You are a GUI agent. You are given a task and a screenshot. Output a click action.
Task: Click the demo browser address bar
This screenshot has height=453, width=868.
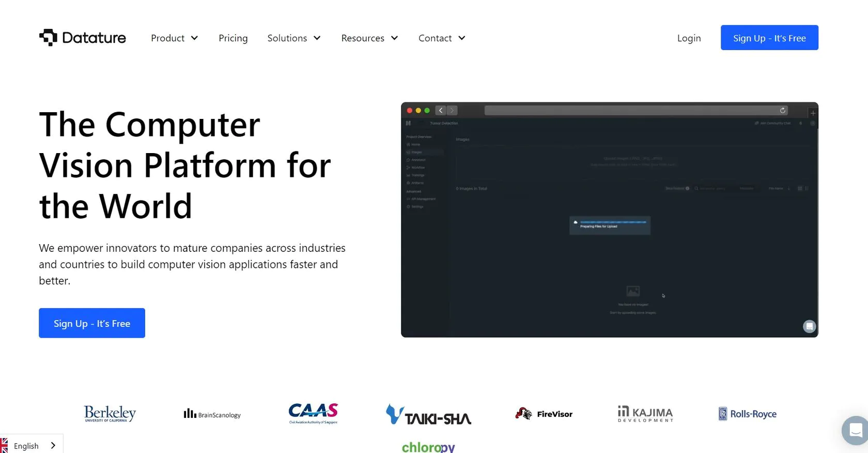(637, 110)
